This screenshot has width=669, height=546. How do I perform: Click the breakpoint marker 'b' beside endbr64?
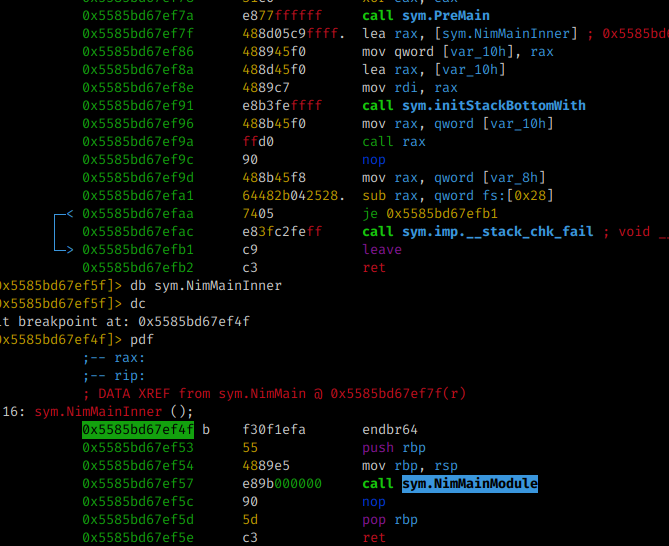point(206,430)
